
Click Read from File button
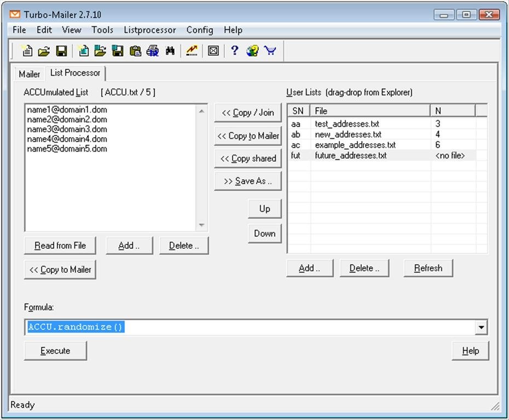coord(60,246)
